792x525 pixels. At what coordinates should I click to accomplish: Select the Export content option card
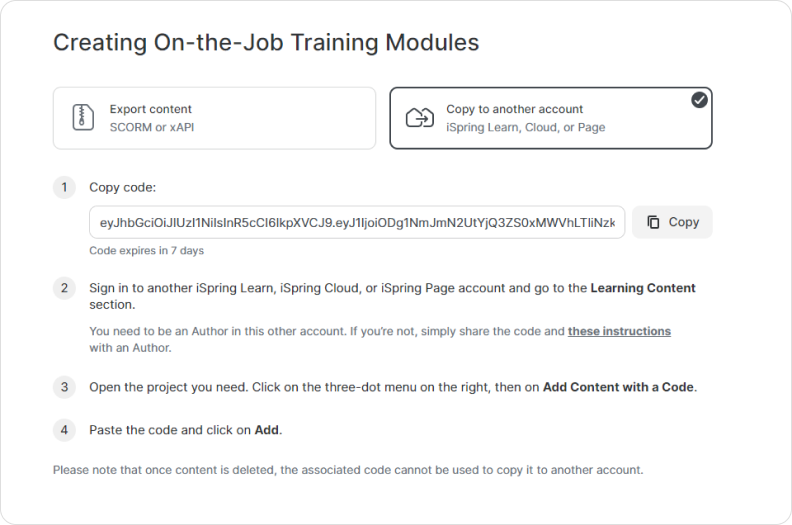214,118
